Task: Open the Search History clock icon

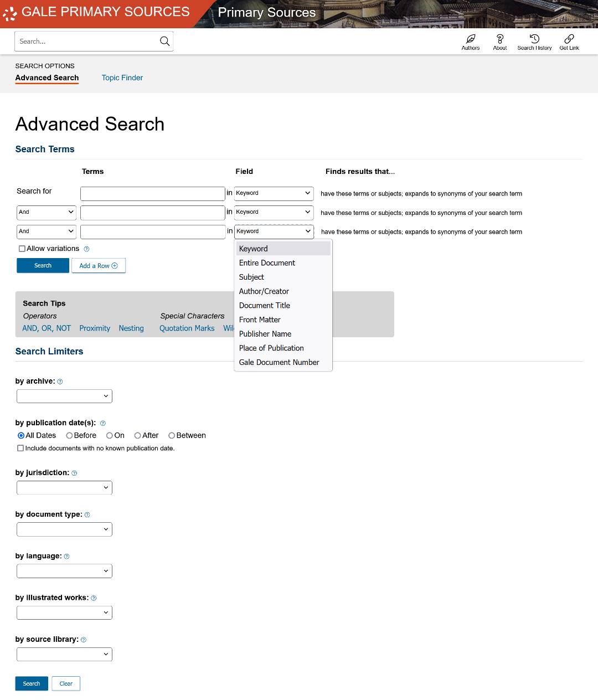Action: tap(534, 39)
